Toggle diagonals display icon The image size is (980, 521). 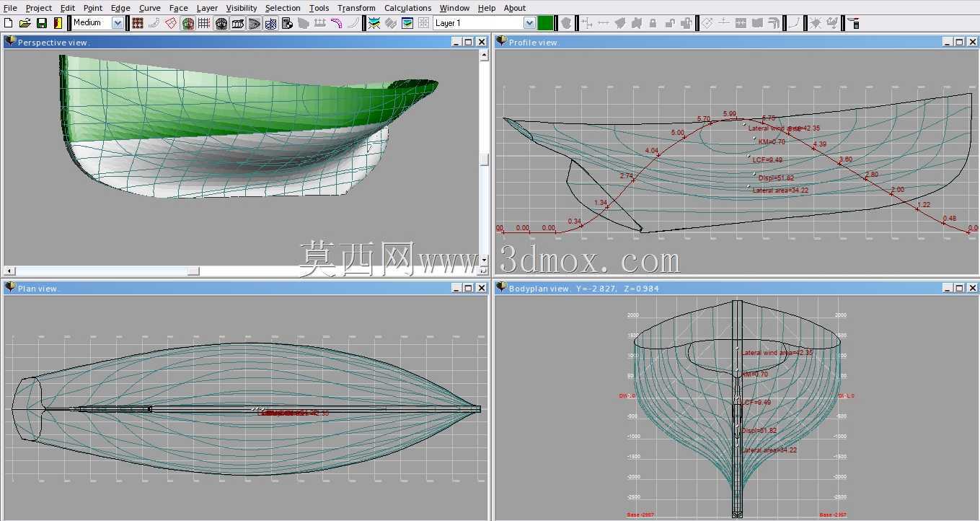click(x=270, y=23)
